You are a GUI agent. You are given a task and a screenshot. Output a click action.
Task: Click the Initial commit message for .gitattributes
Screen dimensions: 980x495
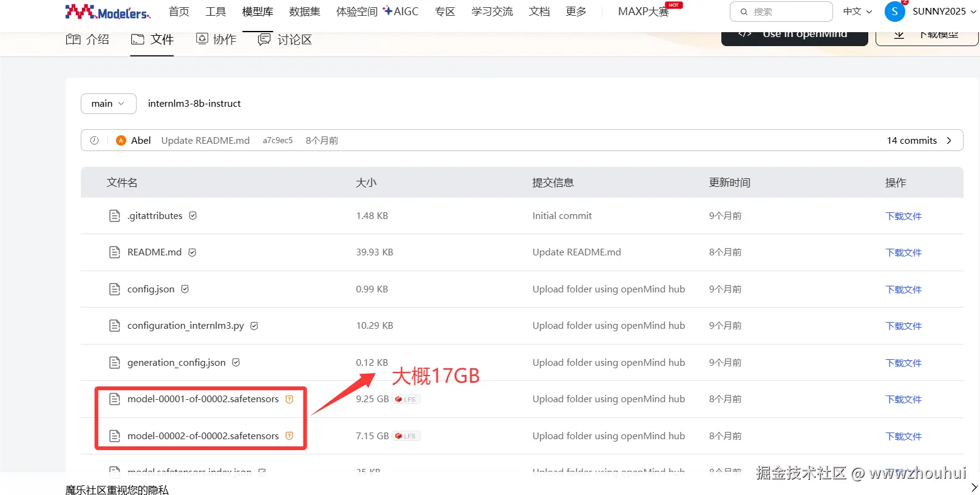pos(562,215)
